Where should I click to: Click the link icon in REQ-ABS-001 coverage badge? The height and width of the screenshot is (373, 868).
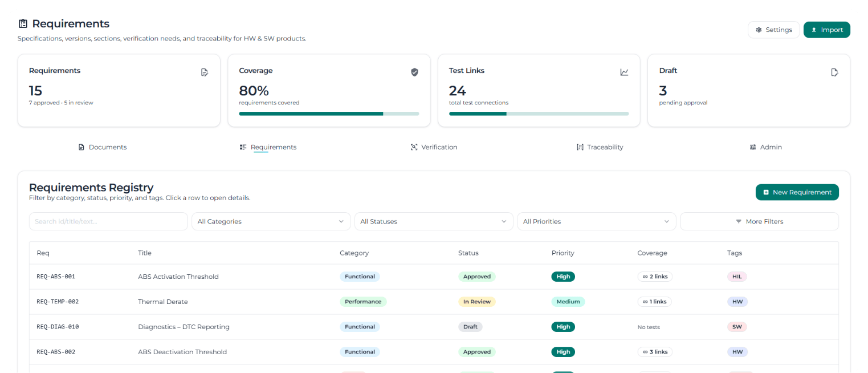pyautogui.click(x=645, y=277)
